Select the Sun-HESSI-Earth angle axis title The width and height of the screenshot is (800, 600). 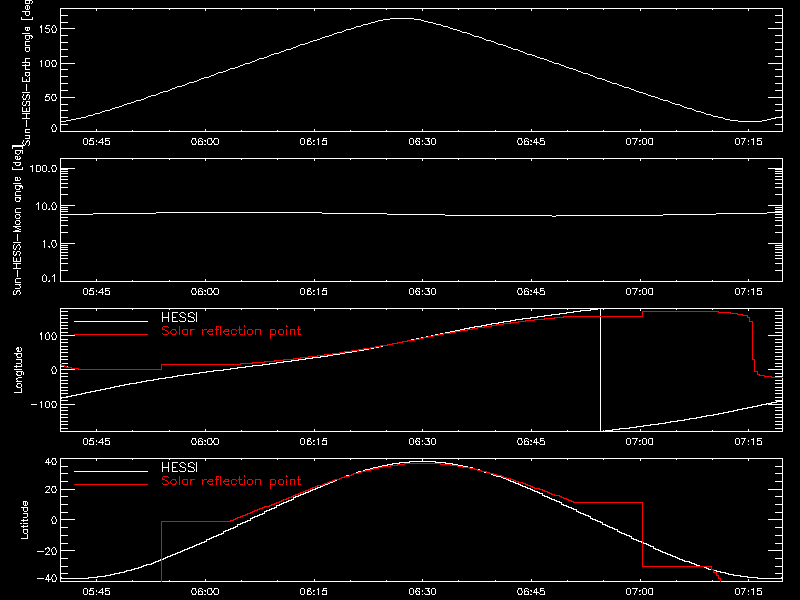point(27,72)
